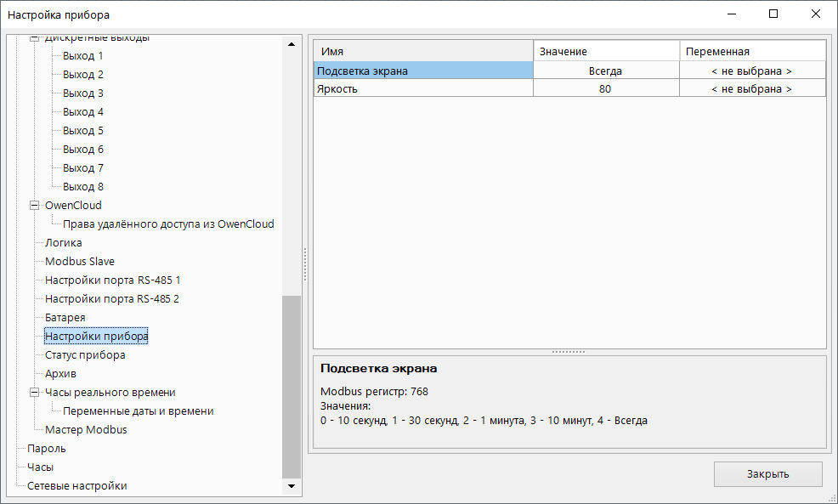Image resolution: width=838 pixels, height=504 pixels.
Task: Select Выход 1 in the tree
Action: pyautogui.click(x=82, y=56)
